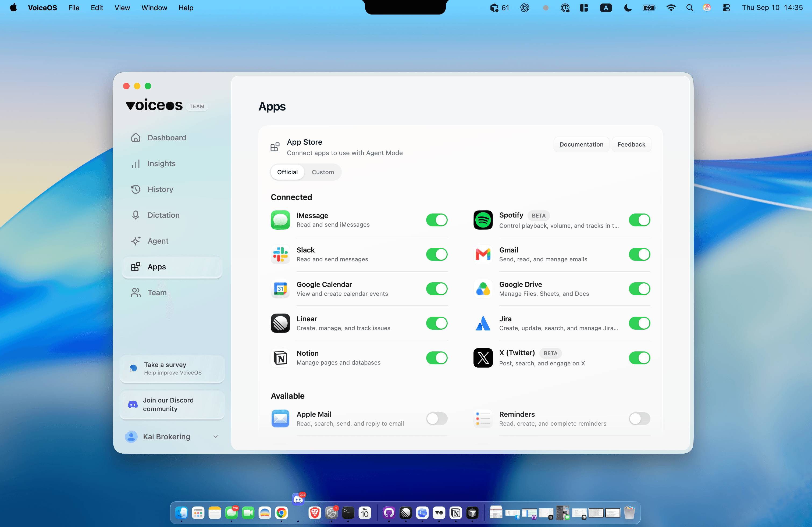The width and height of the screenshot is (812, 527).
Task: Open Control Center in menu bar
Action: [x=726, y=8]
